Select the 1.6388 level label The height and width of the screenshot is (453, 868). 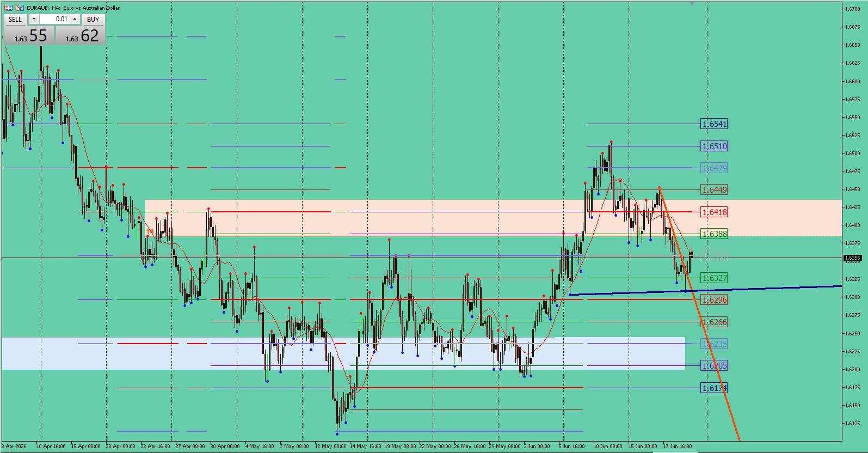pyautogui.click(x=714, y=234)
